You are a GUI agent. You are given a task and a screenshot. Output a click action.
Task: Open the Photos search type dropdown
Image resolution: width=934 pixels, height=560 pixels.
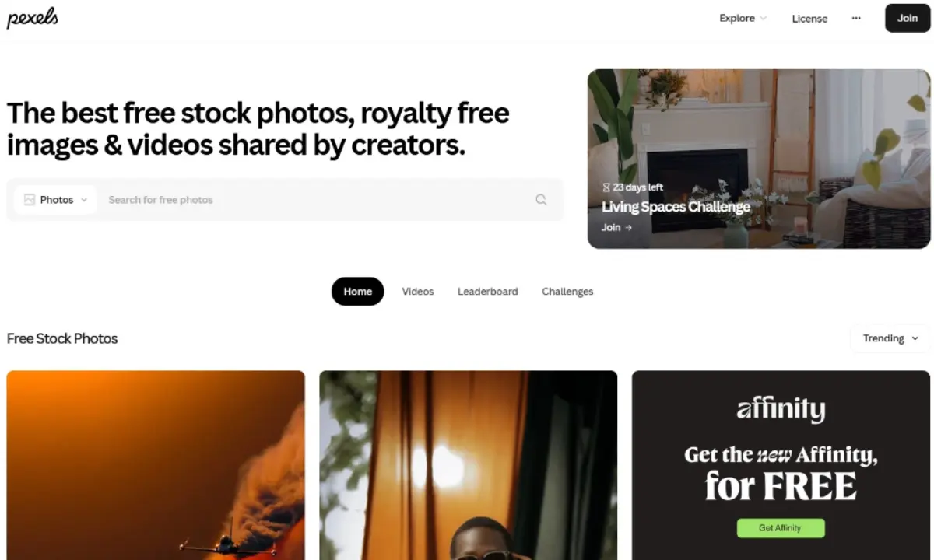(55, 200)
